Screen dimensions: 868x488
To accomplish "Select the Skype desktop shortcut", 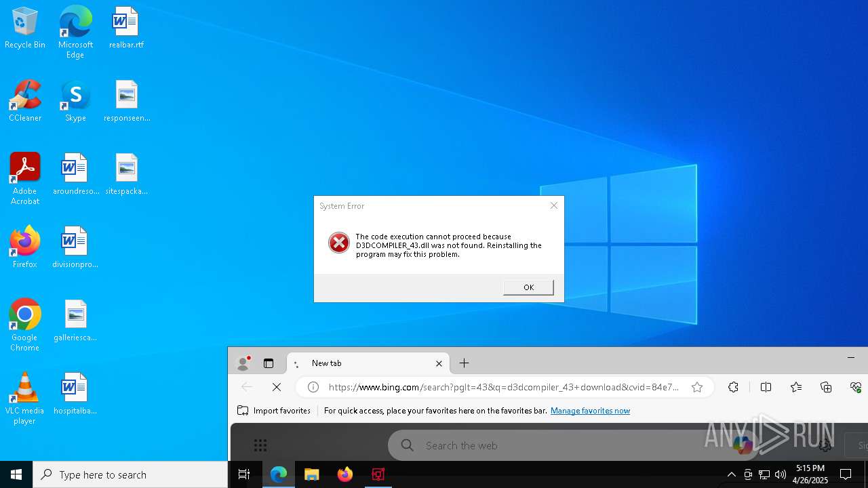I will [75, 102].
